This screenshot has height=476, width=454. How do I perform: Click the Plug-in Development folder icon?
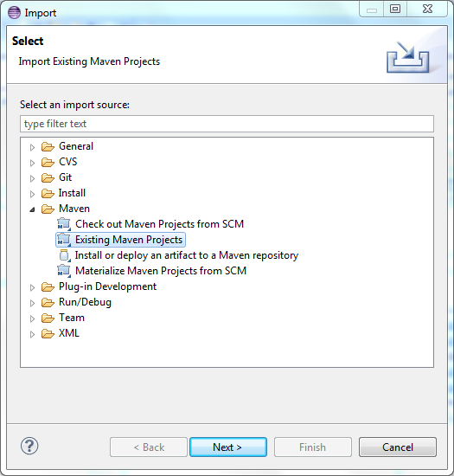pos(48,286)
